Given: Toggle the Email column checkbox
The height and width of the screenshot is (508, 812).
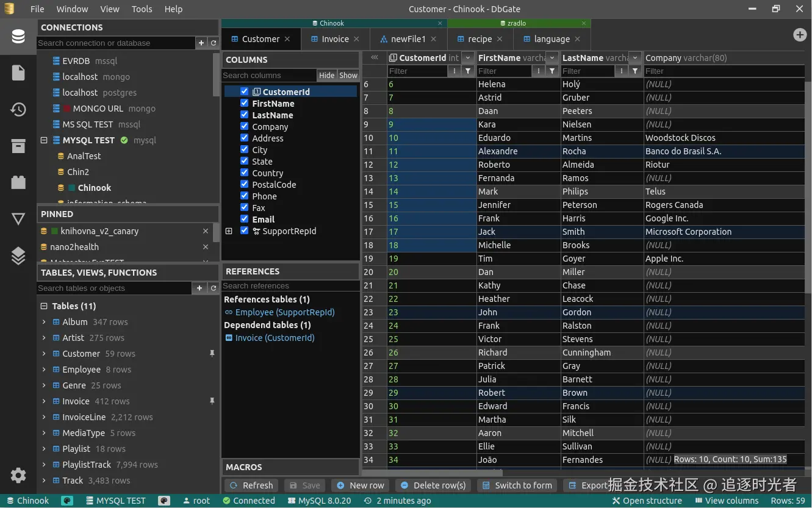Looking at the screenshot, I should pos(245,220).
